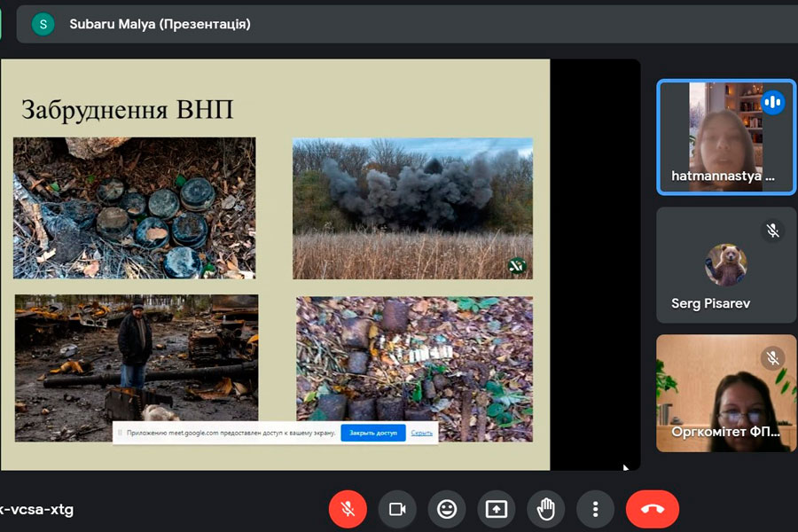Click the "Скрыть" link
Screen dimensions: 798x532
422,433
